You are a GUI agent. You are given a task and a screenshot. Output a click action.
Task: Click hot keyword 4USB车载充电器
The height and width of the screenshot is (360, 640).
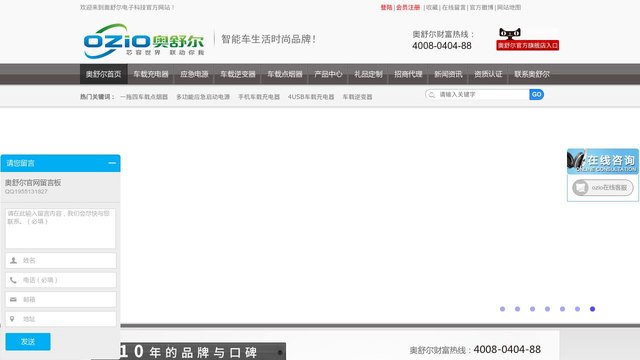coord(311,97)
